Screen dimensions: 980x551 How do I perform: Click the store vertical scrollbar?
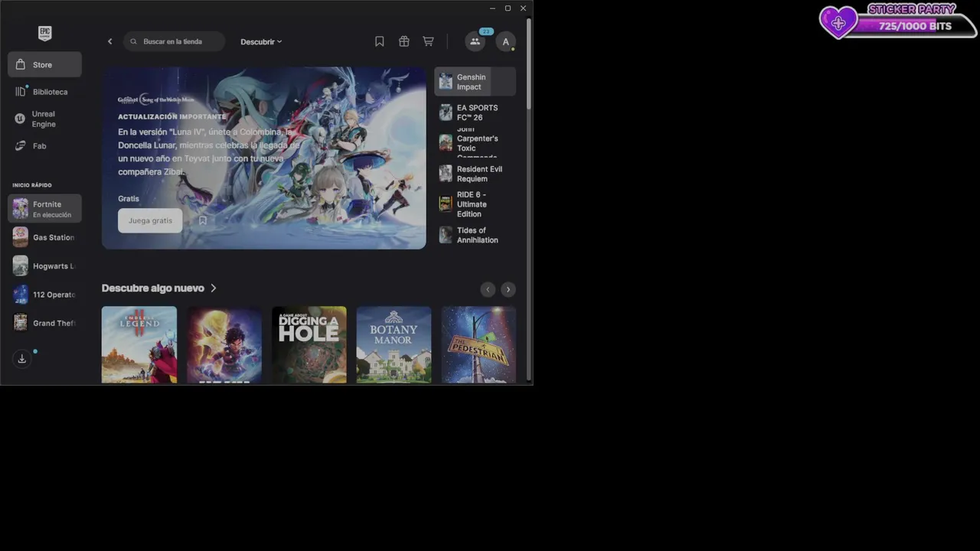529,65
